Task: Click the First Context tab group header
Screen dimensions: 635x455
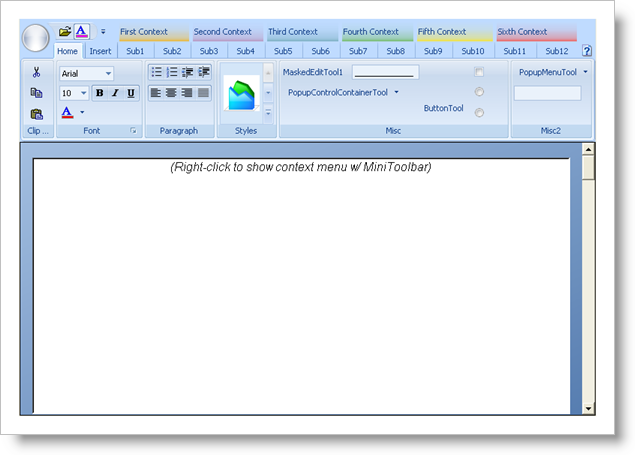Action: pyautogui.click(x=154, y=32)
